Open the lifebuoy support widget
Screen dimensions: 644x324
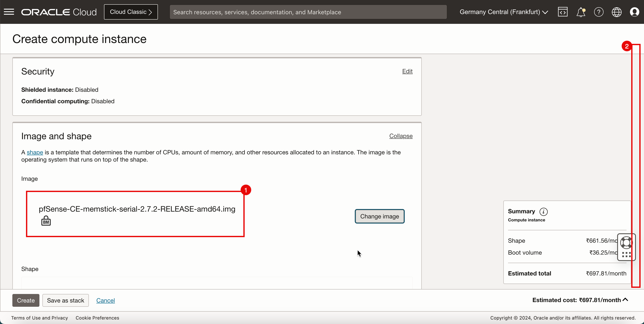point(626,242)
